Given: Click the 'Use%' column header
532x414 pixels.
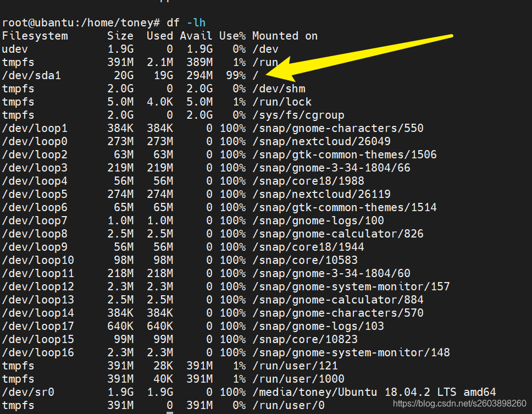Looking at the screenshot, I should tap(232, 36).
